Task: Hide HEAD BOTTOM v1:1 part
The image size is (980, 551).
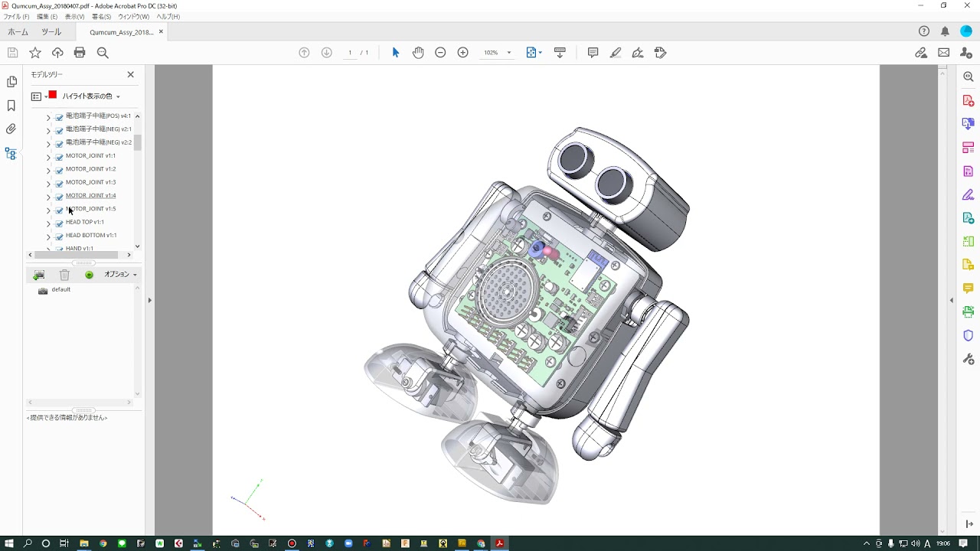Action: click(59, 236)
